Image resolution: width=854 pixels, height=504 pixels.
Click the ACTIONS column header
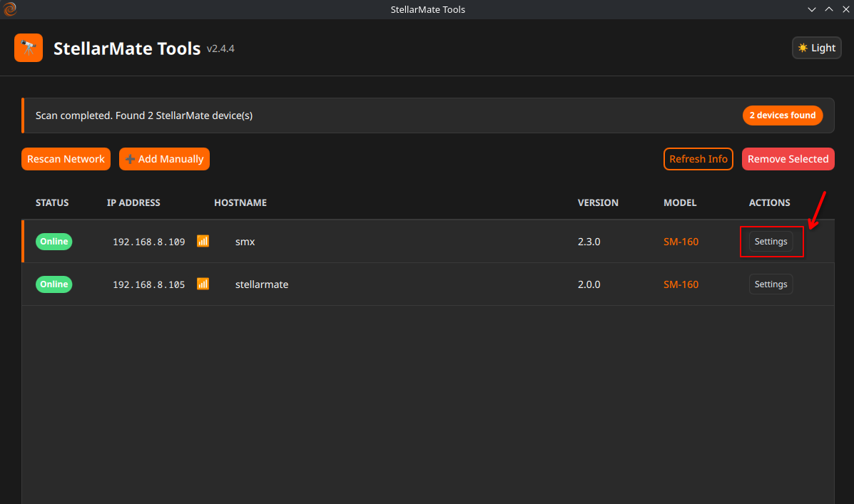pos(770,202)
